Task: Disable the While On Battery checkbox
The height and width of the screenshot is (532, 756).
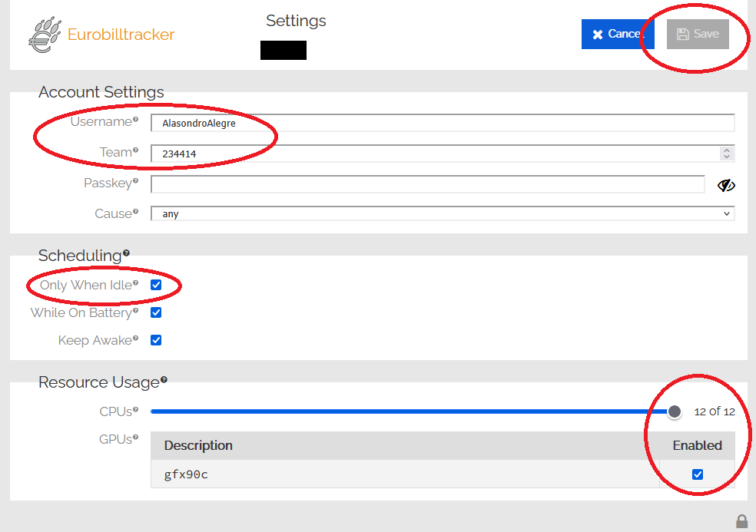Action: point(156,312)
